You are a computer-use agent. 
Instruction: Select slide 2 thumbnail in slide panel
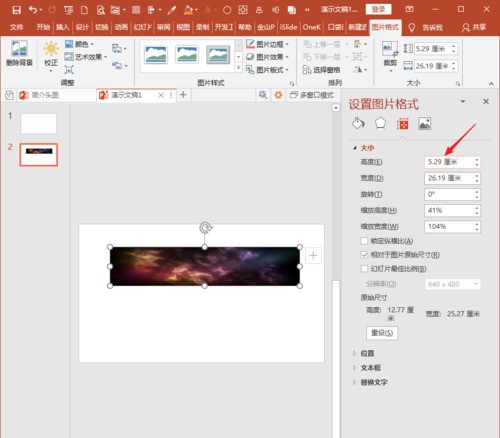39,155
